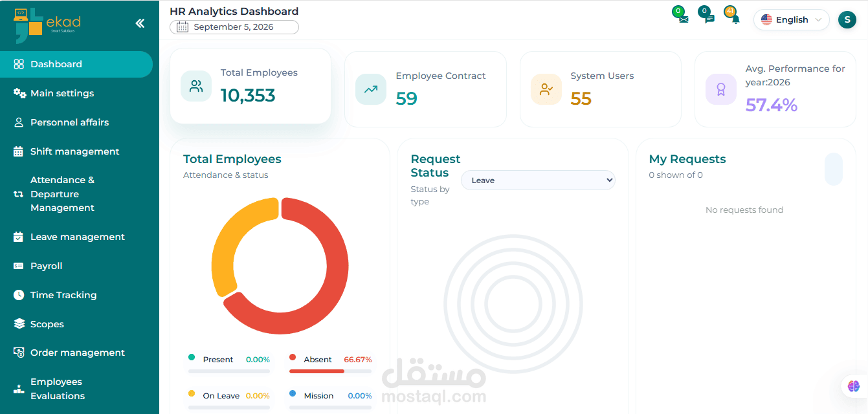Screen dimensions: 868x414
Task: Collapse the sidebar with the double-chevron icon
Action: click(140, 23)
